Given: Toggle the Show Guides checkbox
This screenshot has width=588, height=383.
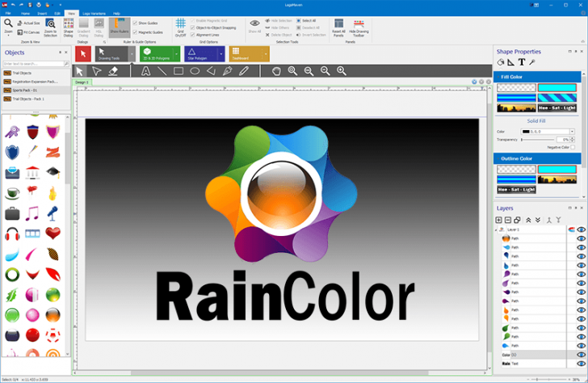Looking at the screenshot, I should pos(136,23).
